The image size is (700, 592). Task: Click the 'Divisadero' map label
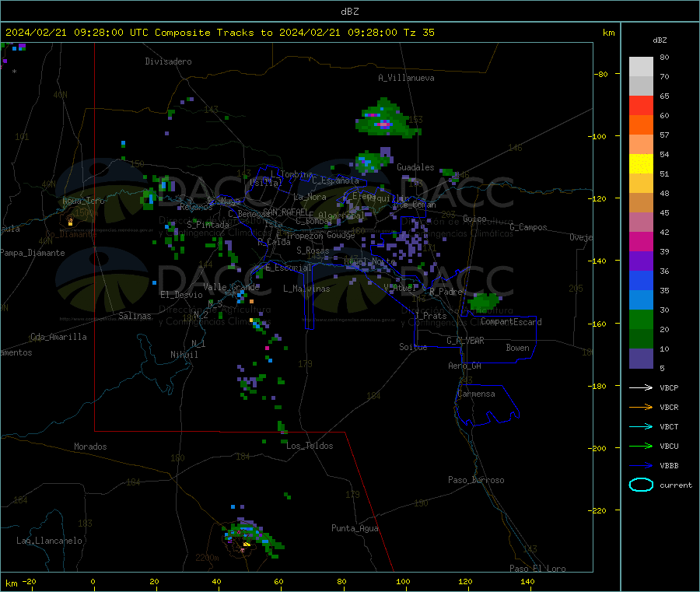[x=168, y=61]
